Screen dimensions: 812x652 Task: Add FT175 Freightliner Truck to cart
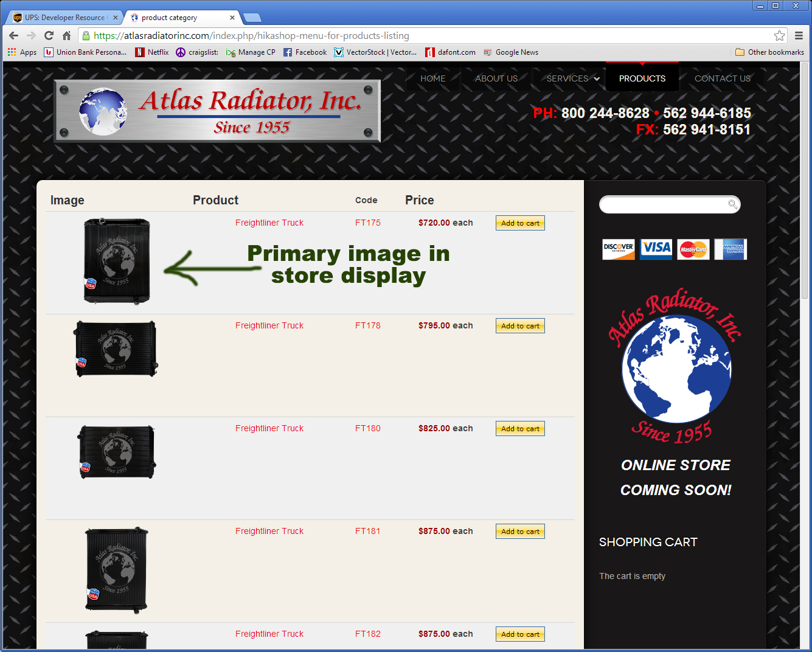click(520, 223)
